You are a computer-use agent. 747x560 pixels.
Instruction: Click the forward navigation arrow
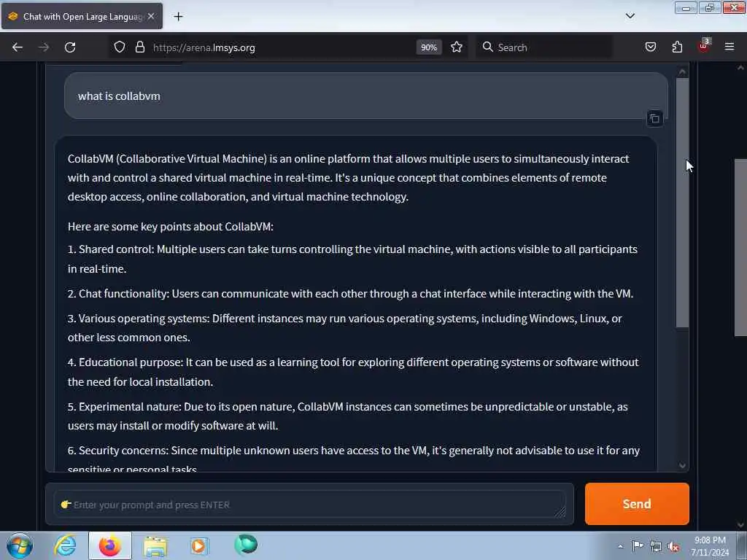click(x=44, y=47)
